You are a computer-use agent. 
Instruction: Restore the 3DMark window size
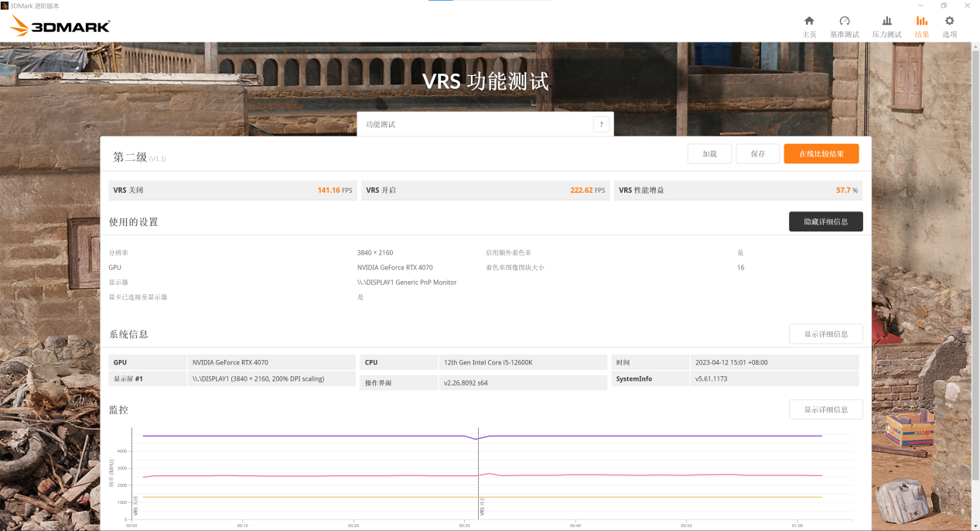click(x=944, y=5)
